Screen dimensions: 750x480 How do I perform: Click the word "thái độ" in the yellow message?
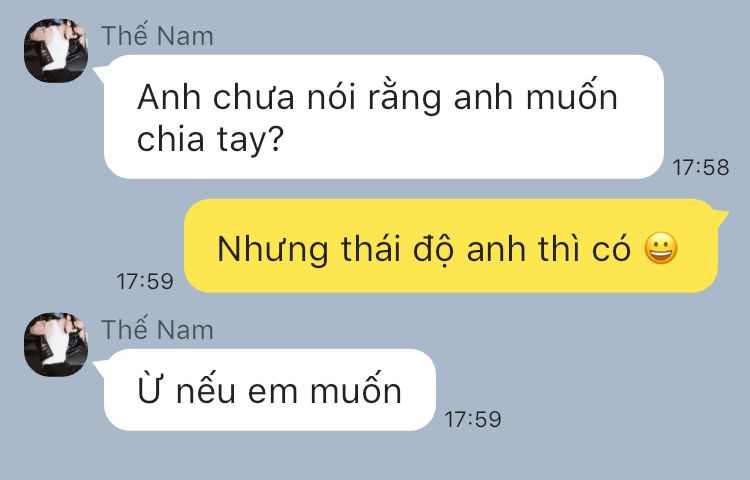398,250
